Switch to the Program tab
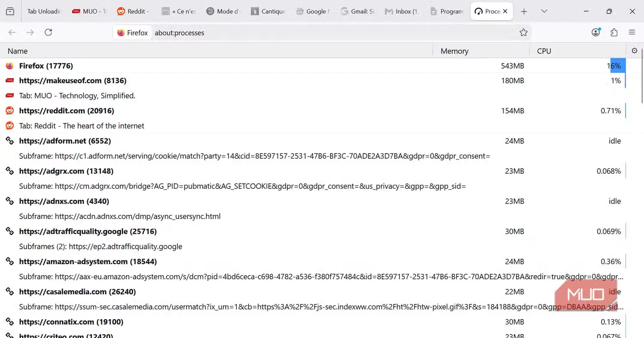 click(446, 12)
